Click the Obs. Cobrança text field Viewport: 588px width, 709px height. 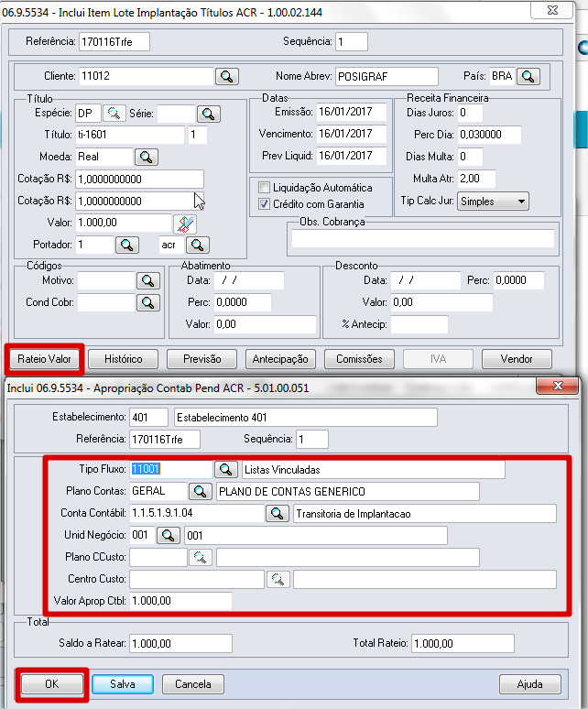422,239
